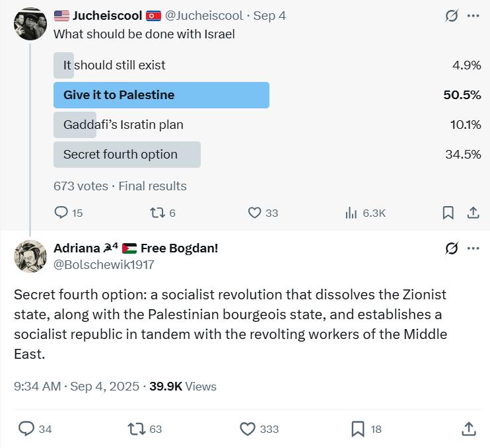Like Adriana's tweet with 333 likes
490x448 pixels.
tap(248, 429)
